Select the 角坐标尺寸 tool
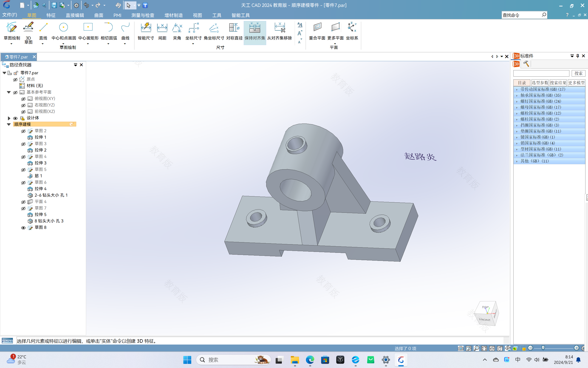The height and width of the screenshot is (368, 588). tap(214, 31)
